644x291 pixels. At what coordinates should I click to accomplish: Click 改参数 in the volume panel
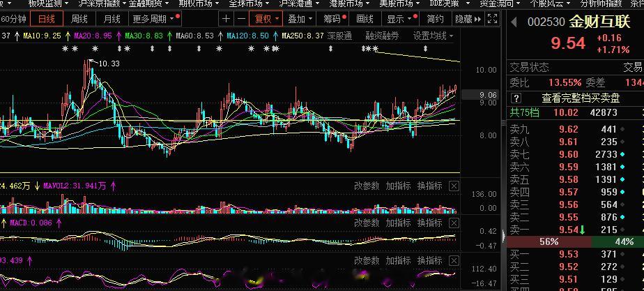[367, 186]
